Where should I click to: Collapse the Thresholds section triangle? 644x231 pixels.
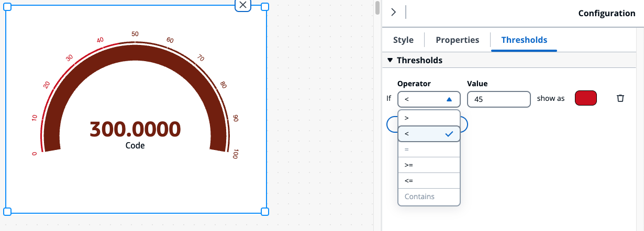pos(390,60)
